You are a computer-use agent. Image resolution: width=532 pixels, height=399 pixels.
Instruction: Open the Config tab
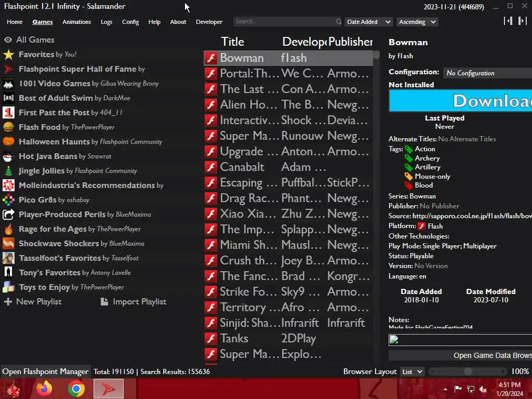pyautogui.click(x=130, y=22)
